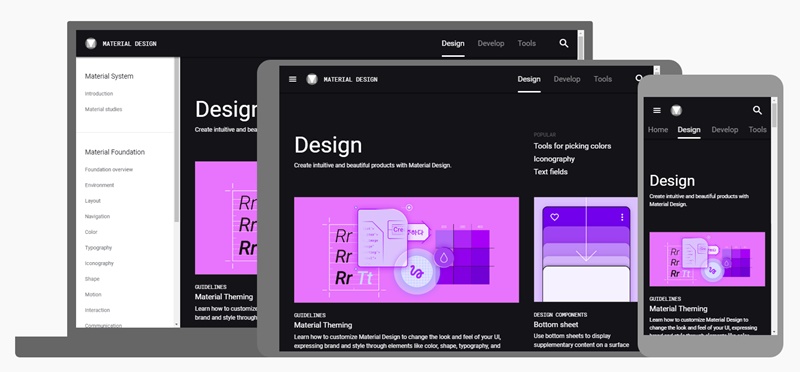
Task: Switch to the Tools tab on the tablet view
Action: coord(603,79)
